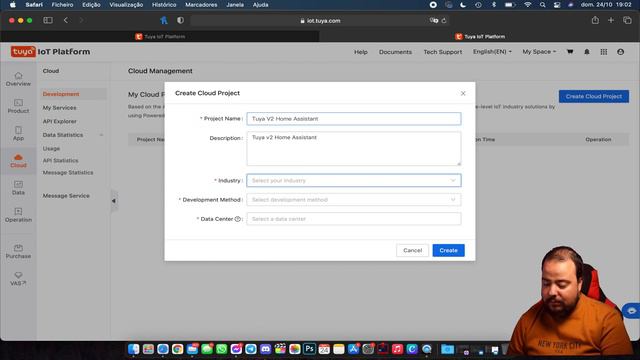The height and width of the screenshot is (360, 640).
Task: Open Usage under Data Statistics
Action: [x=51, y=149]
